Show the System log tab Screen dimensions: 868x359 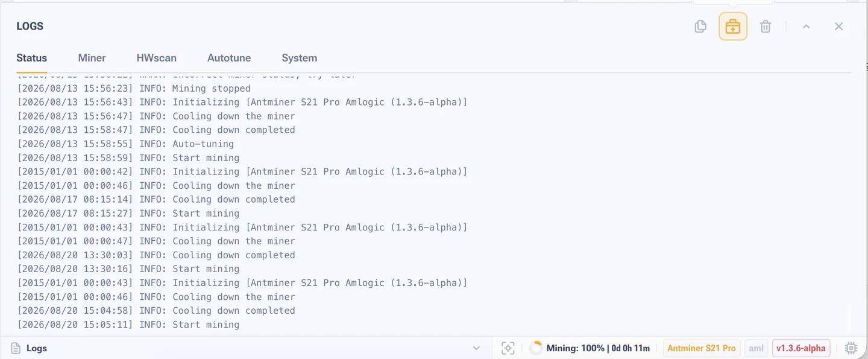click(x=299, y=58)
